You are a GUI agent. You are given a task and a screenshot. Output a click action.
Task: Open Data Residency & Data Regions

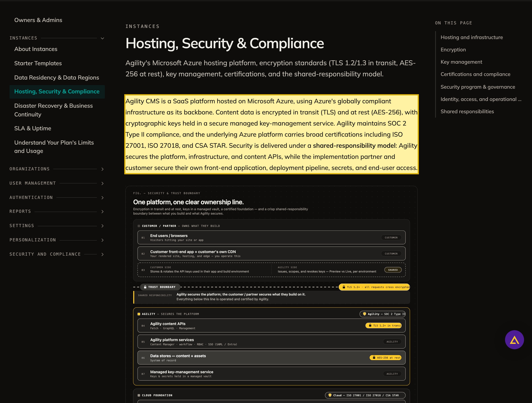point(57,77)
